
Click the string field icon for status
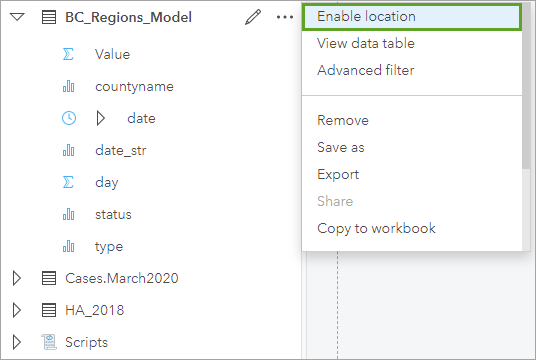click(68, 214)
